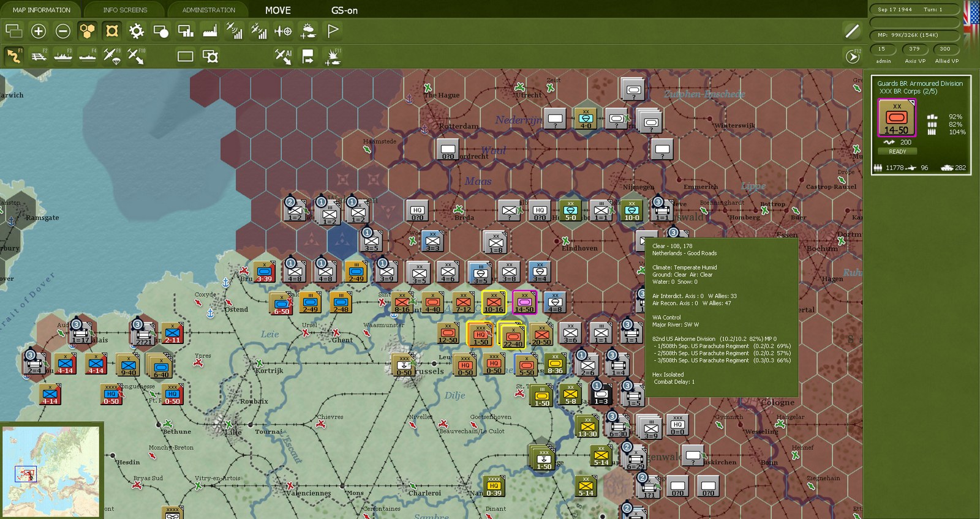
Task: Click the 11778 men count in unit panel
Action: point(894,168)
